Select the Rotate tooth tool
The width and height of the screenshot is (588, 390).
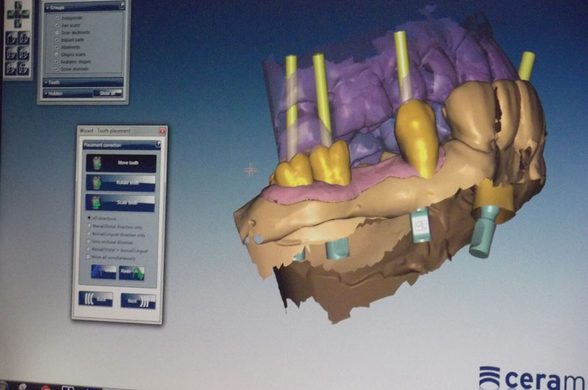[x=121, y=182]
